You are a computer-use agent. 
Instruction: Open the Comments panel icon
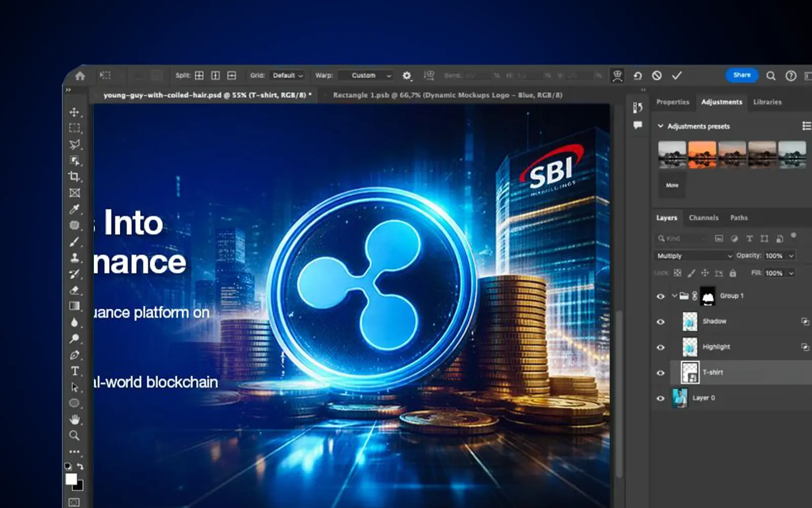638,125
